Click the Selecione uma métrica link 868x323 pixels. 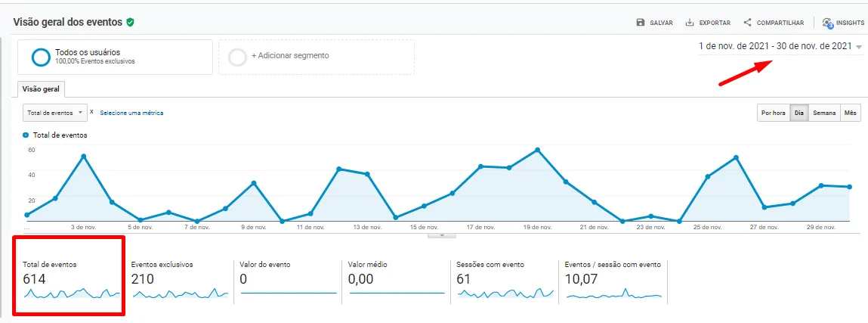pos(131,113)
